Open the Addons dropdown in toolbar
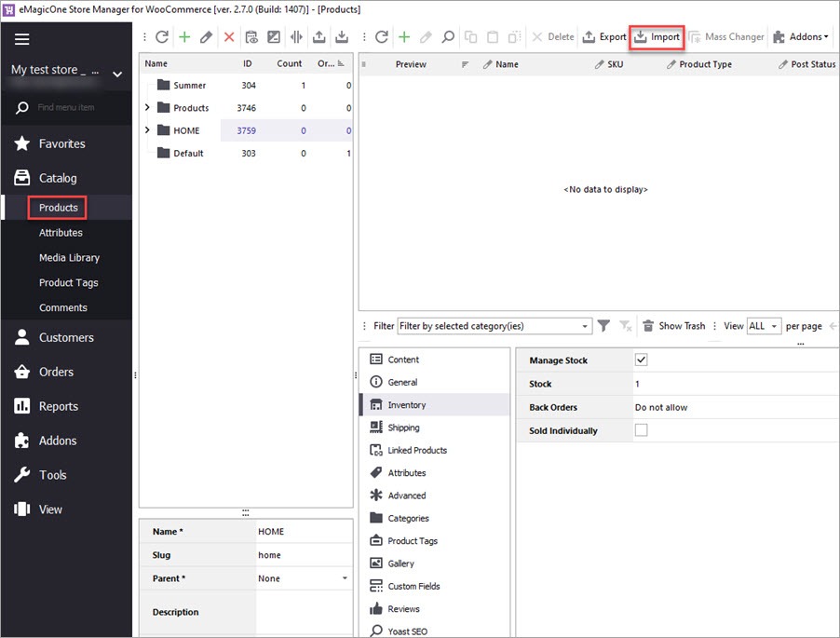The width and height of the screenshot is (840, 638). 800,37
